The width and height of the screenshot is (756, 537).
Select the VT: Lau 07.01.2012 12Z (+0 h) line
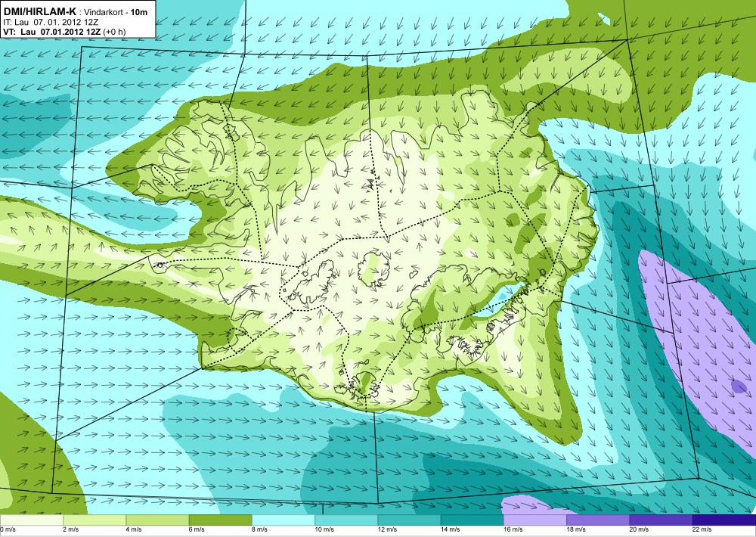(64, 31)
